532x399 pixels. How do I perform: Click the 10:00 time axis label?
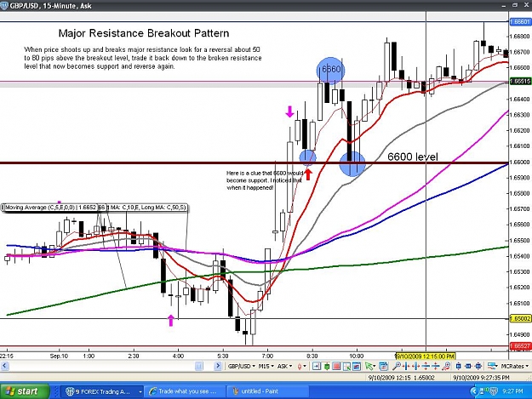[x=357, y=356]
